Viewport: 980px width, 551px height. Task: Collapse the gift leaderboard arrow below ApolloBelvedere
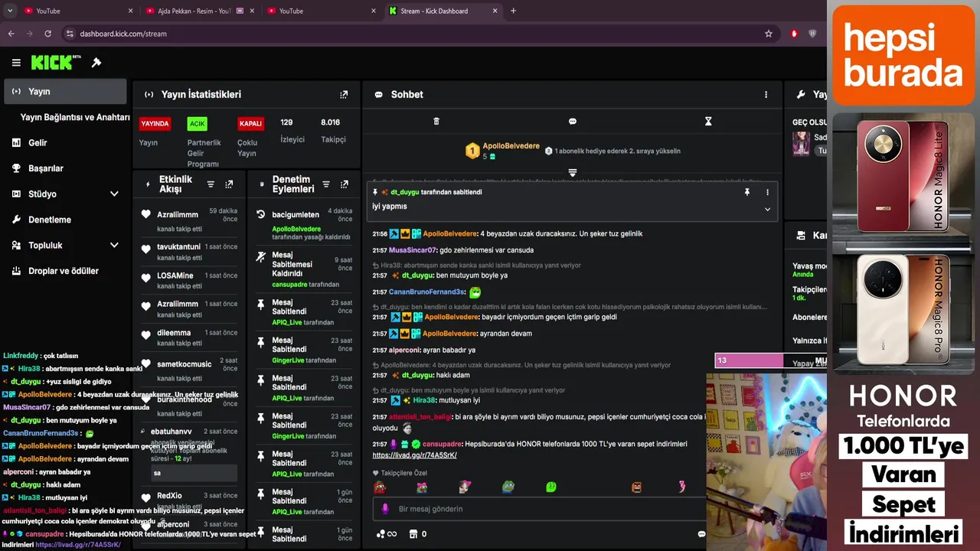(x=572, y=173)
